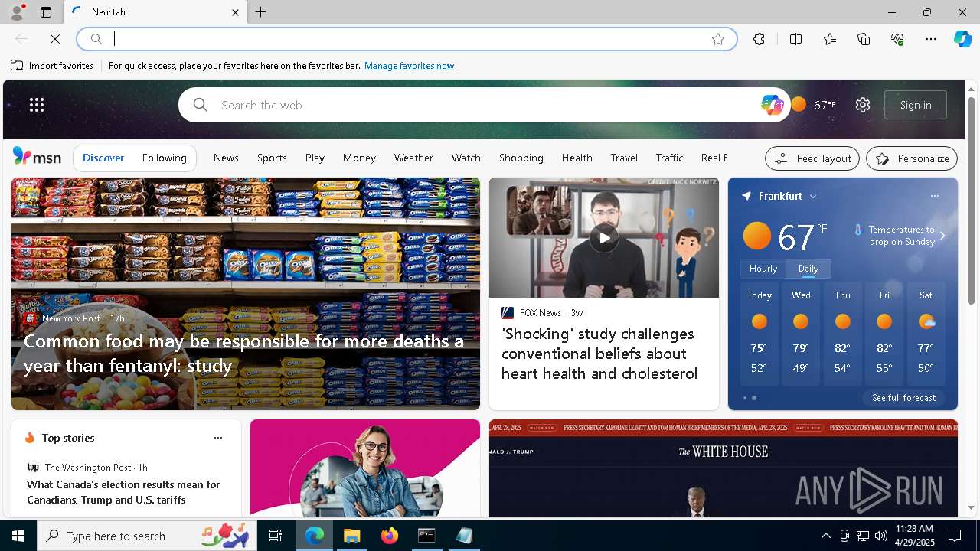Select the Following tab

[165, 158]
